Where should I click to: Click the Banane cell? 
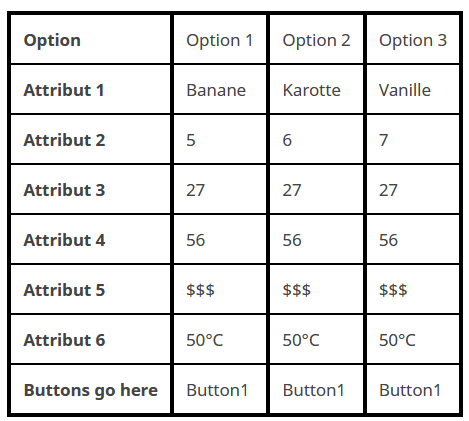[x=220, y=90]
